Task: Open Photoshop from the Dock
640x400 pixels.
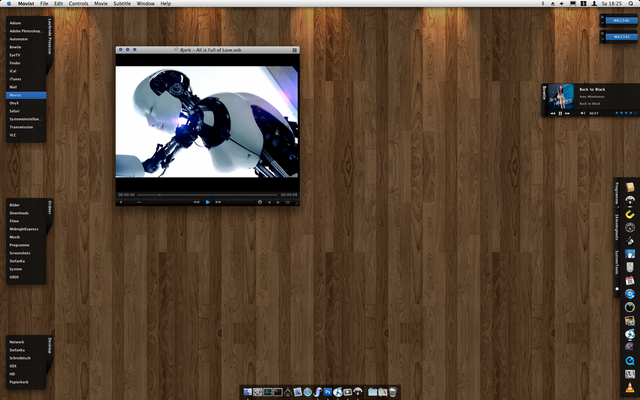Action: click(x=328, y=392)
